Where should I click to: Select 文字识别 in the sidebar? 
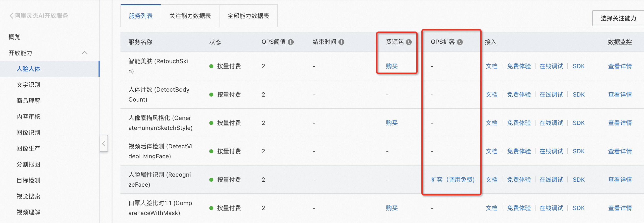click(28, 85)
